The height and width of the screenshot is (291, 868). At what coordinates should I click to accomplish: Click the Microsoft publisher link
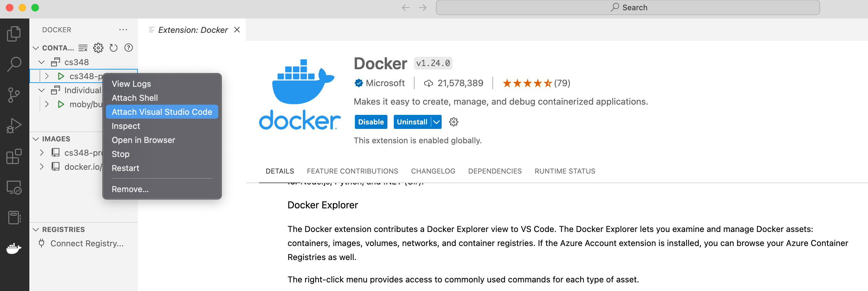click(x=385, y=83)
